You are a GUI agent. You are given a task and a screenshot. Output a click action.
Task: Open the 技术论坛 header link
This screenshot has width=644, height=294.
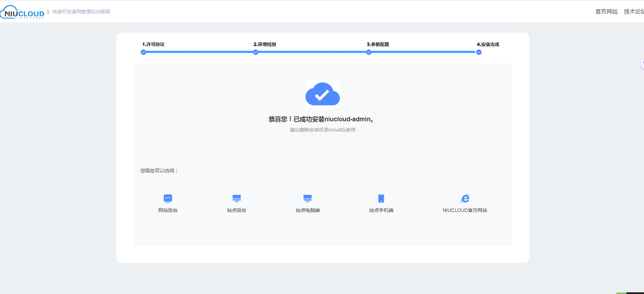(634, 12)
